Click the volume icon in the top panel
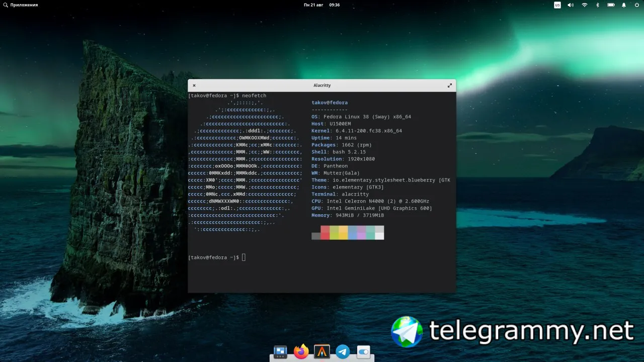The image size is (644, 362). pos(571,5)
